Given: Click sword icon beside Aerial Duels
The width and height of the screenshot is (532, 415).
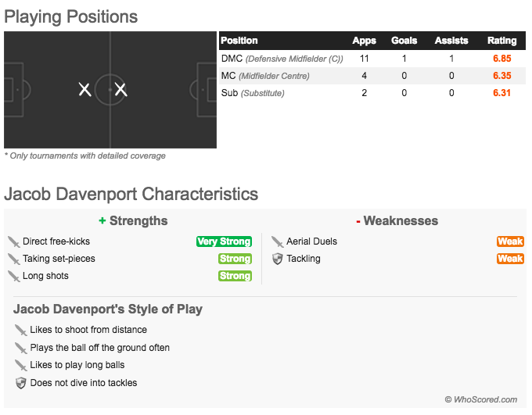Looking at the screenshot, I should coord(278,241).
